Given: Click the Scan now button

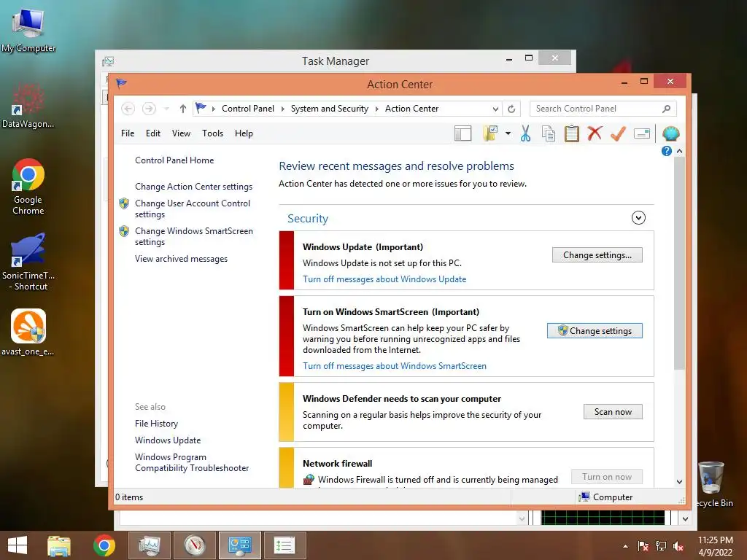Looking at the screenshot, I should [x=613, y=411].
